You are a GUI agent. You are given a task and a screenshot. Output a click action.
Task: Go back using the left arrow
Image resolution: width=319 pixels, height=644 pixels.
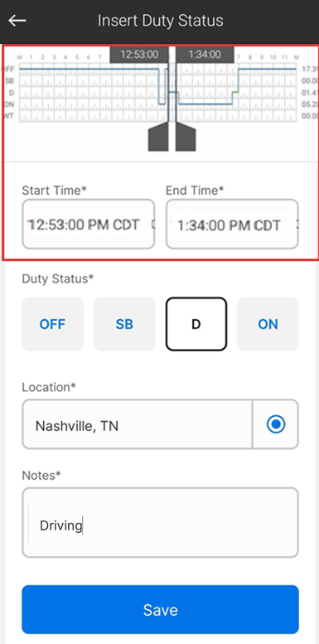pos(17,21)
